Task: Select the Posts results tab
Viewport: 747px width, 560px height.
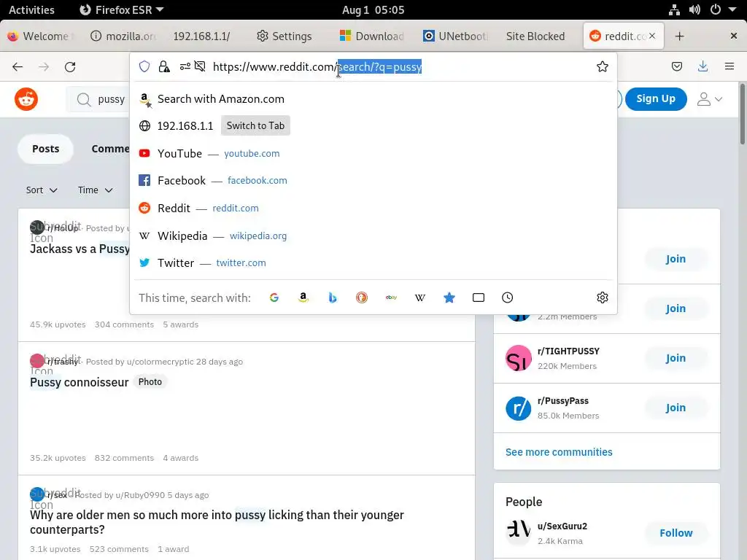Action: (x=46, y=149)
